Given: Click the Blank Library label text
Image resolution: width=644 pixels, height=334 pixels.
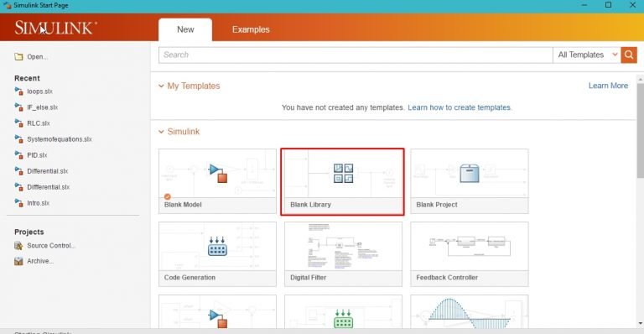Looking at the screenshot, I should tap(310, 205).
